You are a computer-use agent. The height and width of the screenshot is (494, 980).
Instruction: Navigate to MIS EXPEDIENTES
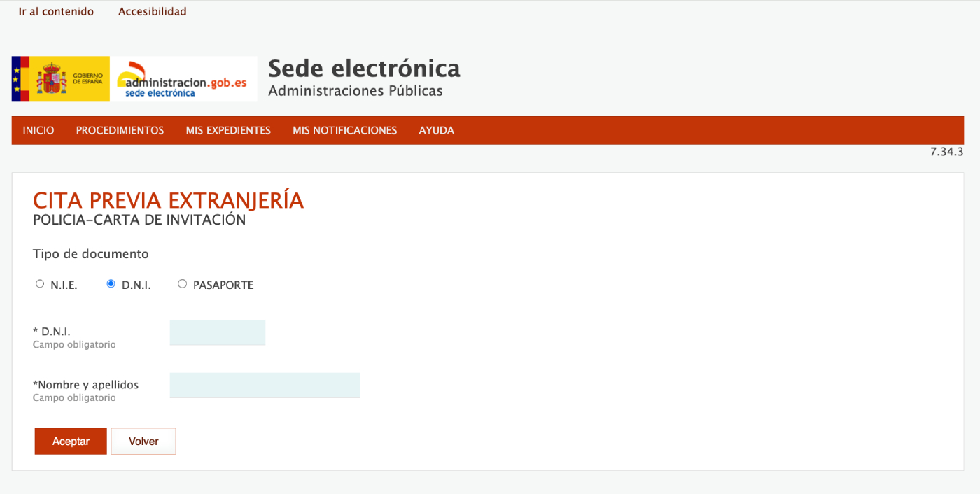click(228, 130)
